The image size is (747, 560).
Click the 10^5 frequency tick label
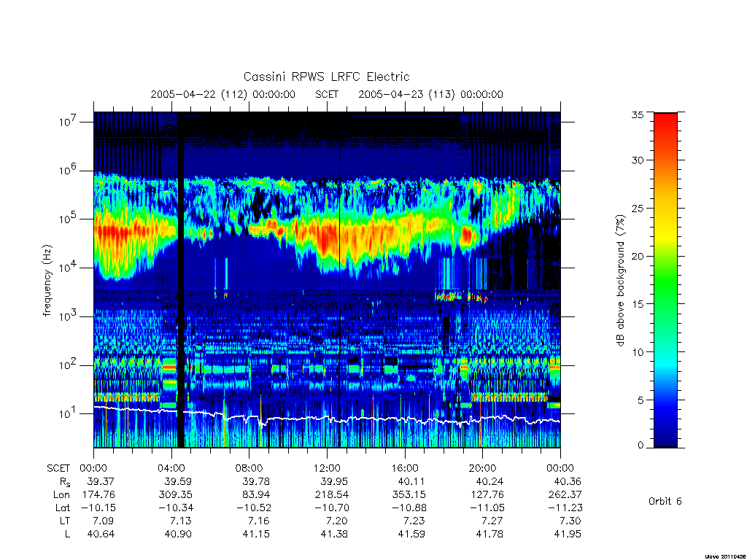pos(67,219)
